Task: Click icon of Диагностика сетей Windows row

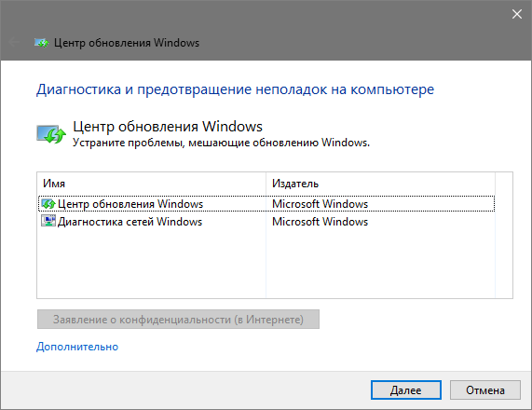Action: [48, 221]
